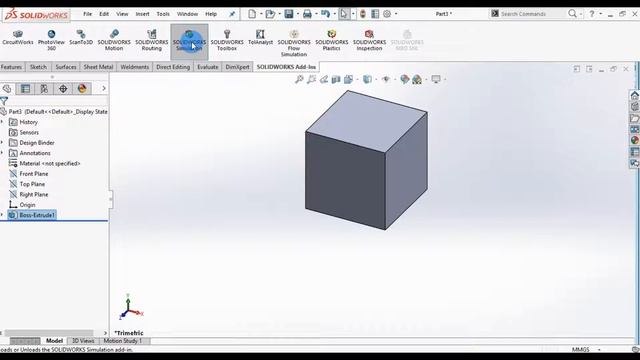The image size is (640, 360).
Task: Toggle the CircuitWorks add-in
Action: (x=18, y=38)
